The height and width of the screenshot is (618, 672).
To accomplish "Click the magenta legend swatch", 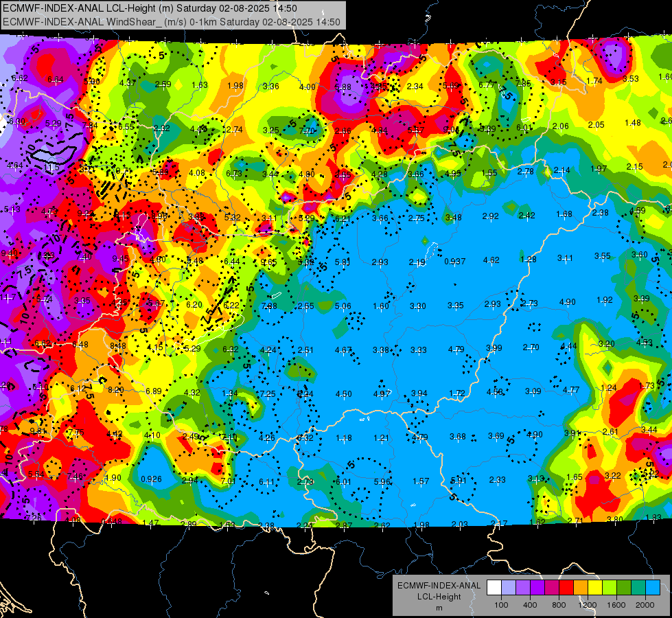I will tap(552, 588).
